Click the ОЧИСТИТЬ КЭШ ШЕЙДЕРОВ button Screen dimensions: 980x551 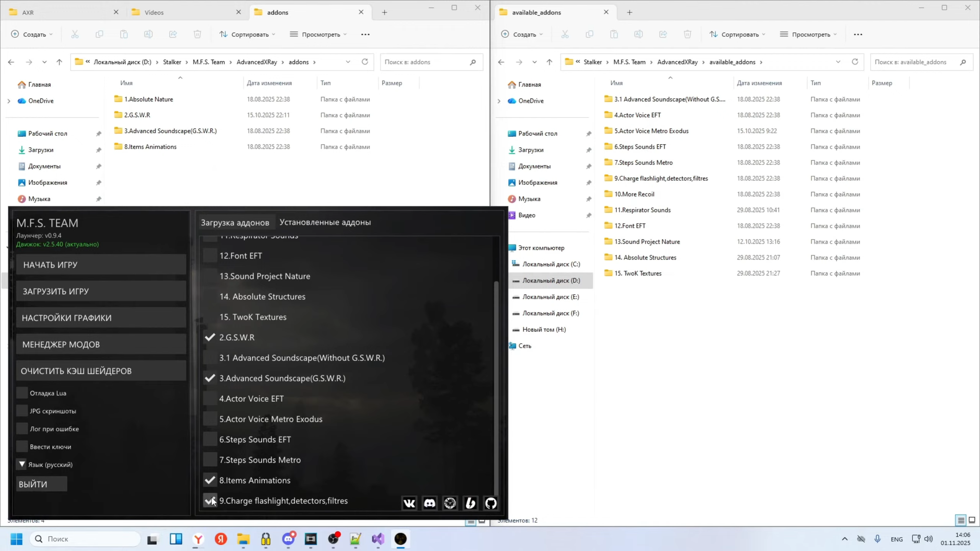[x=101, y=371]
